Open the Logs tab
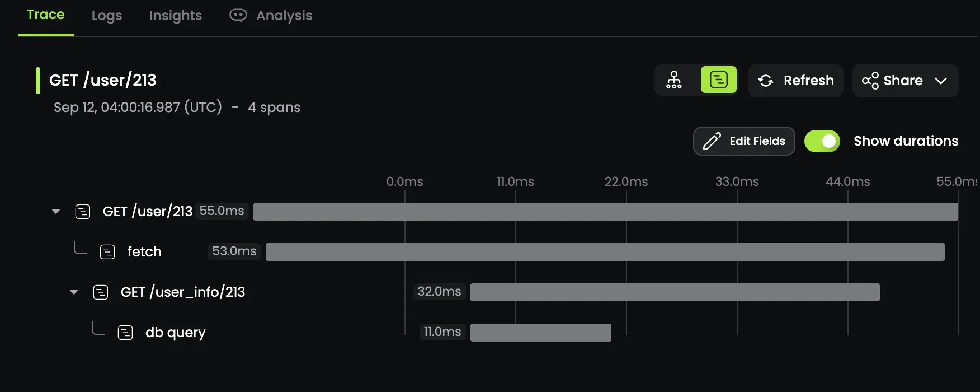 [107, 16]
